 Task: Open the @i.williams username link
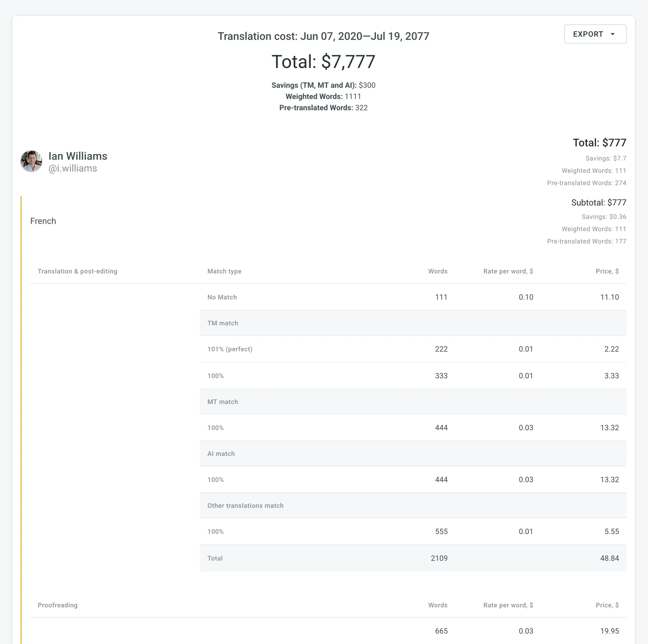73,168
